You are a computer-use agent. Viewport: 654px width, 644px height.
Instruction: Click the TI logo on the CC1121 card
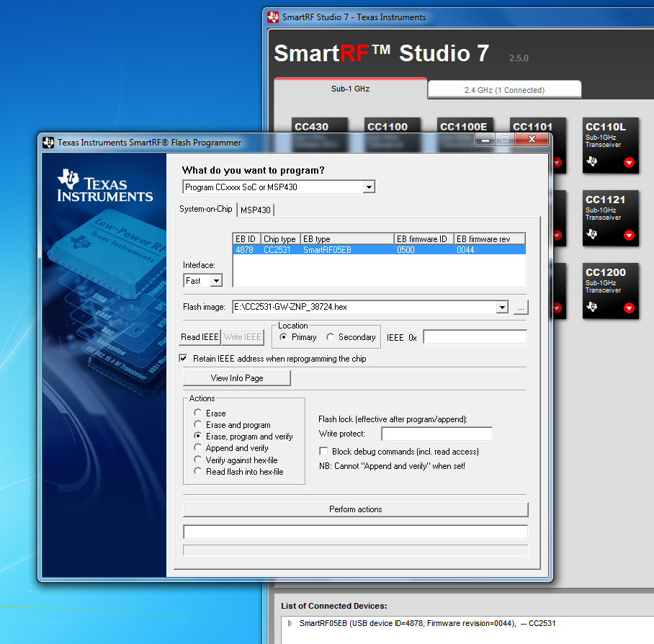pos(592,234)
